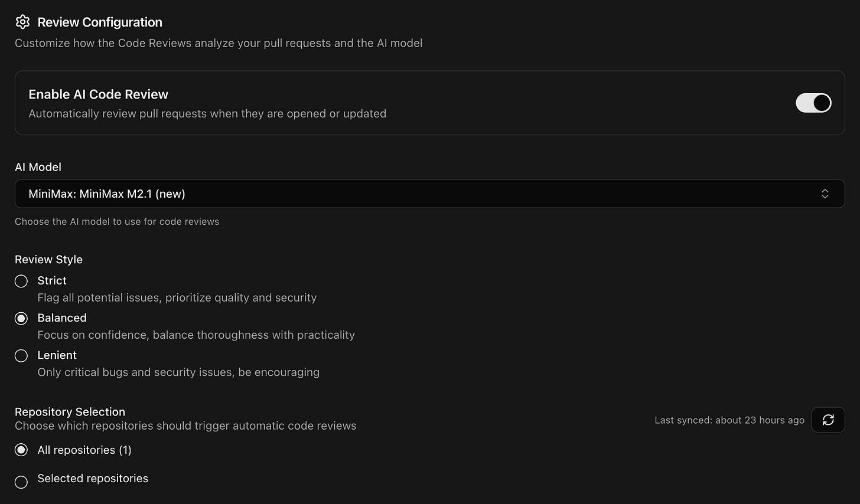Image resolution: width=860 pixels, height=504 pixels.
Task: Click the Lenient label text
Action: pyautogui.click(x=57, y=355)
